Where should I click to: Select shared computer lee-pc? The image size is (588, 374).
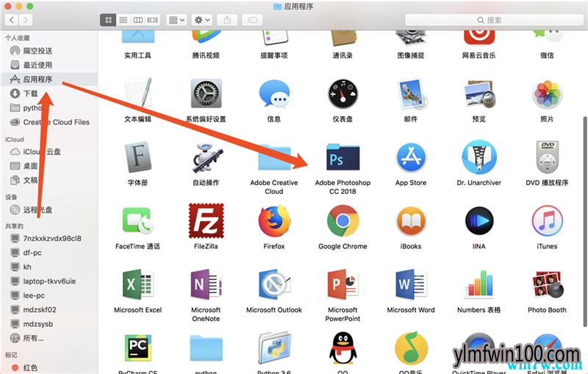49,295
